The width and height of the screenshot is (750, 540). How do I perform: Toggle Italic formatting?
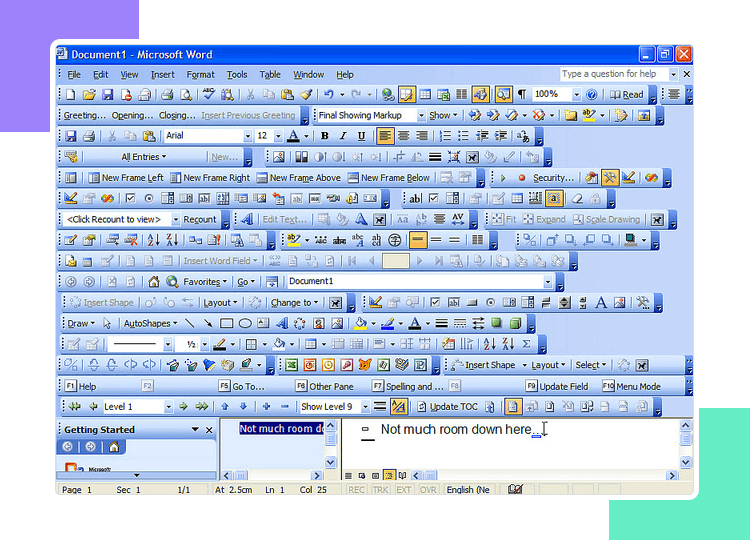(343, 136)
